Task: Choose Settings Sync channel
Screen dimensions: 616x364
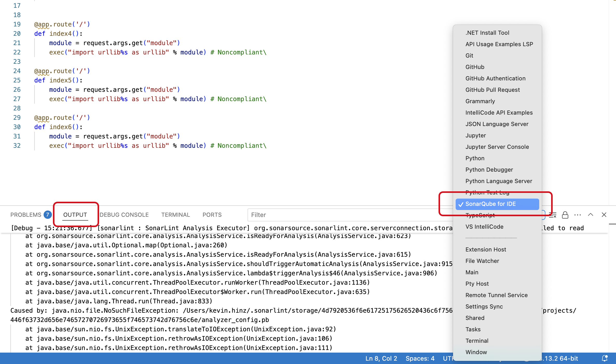Action: click(x=497, y=306)
